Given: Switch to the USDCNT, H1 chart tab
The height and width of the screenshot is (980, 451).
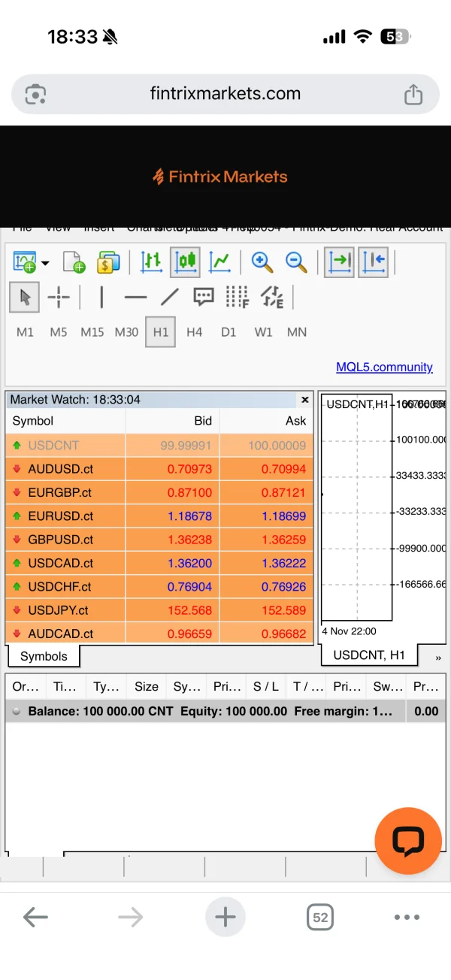Looking at the screenshot, I should pos(369,655).
